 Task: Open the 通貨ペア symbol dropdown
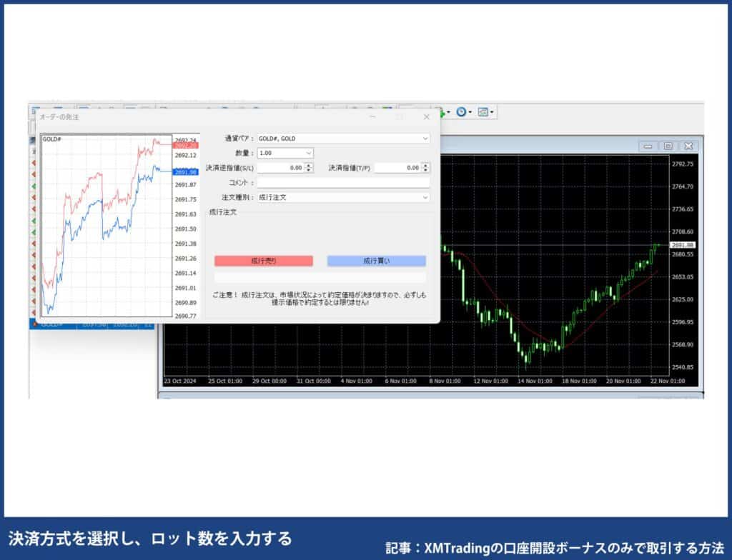[425, 139]
